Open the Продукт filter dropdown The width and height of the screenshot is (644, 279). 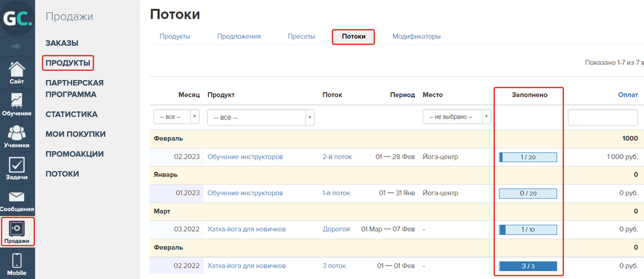(261, 117)
